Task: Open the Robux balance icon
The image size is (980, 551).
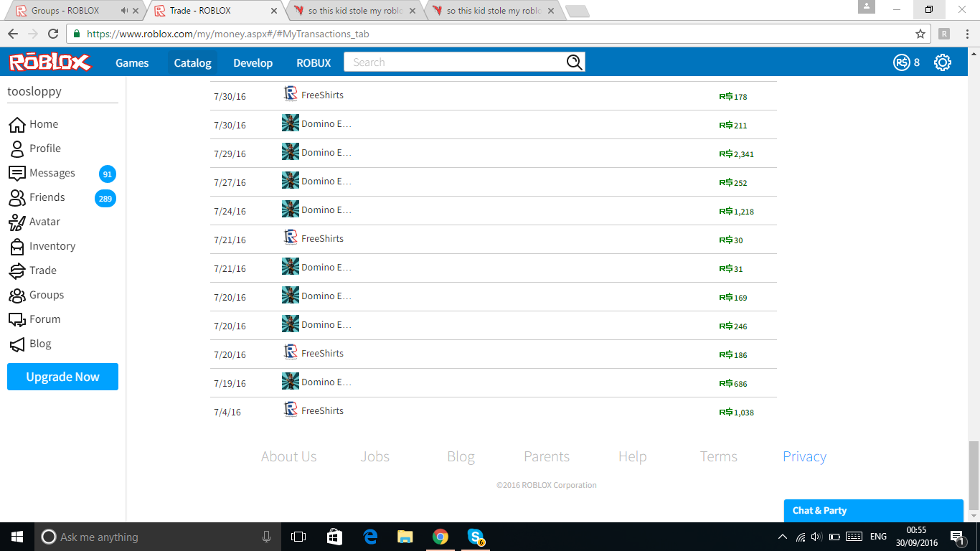Action: (x=901, y=62)
